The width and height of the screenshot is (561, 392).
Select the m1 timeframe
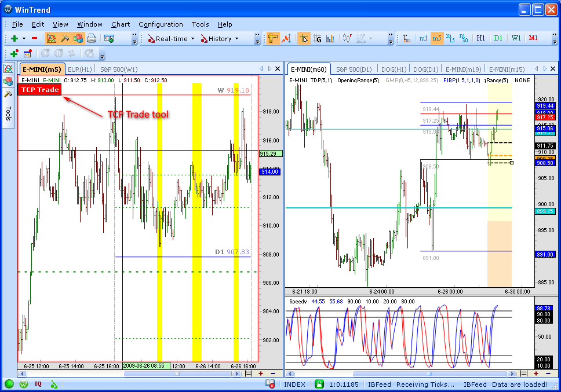(x=423, y=38)
